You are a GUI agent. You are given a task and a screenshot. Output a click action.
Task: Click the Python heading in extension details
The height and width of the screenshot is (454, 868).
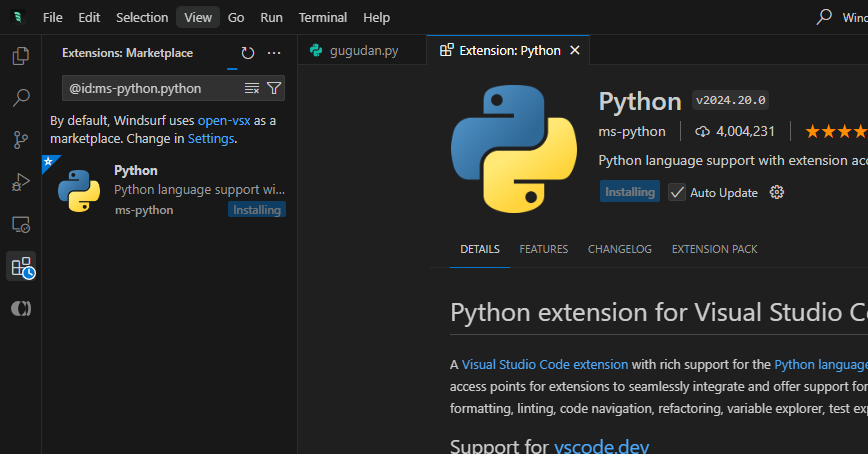click(640, 101)
